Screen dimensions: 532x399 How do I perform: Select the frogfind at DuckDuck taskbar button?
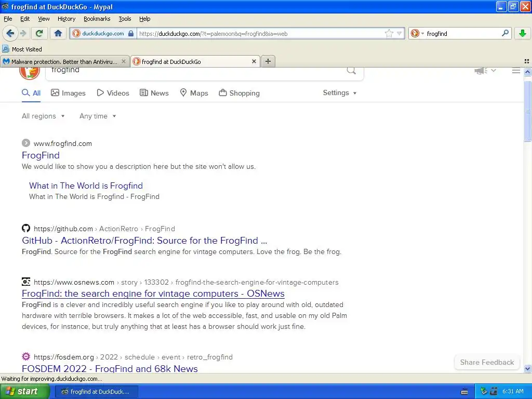(x=96, y=392)
